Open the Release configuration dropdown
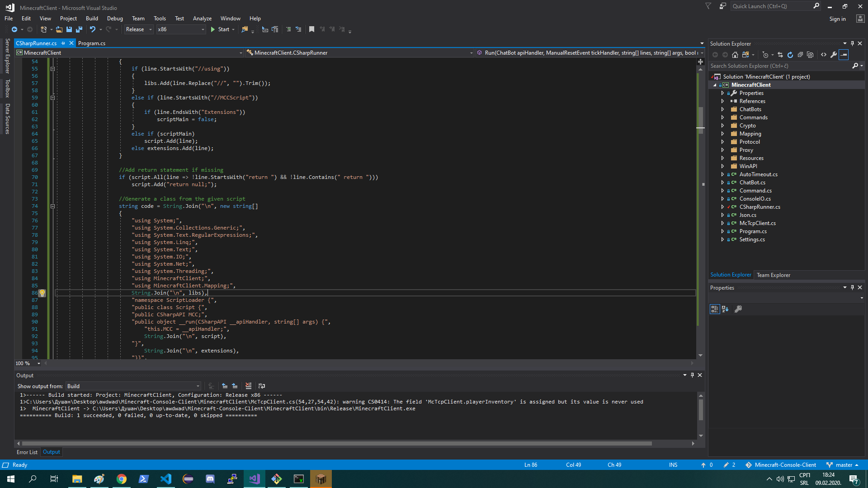Image resolution: width=868 pixels, height=488 pixels. pyautogui.click(x=139, y=29)
